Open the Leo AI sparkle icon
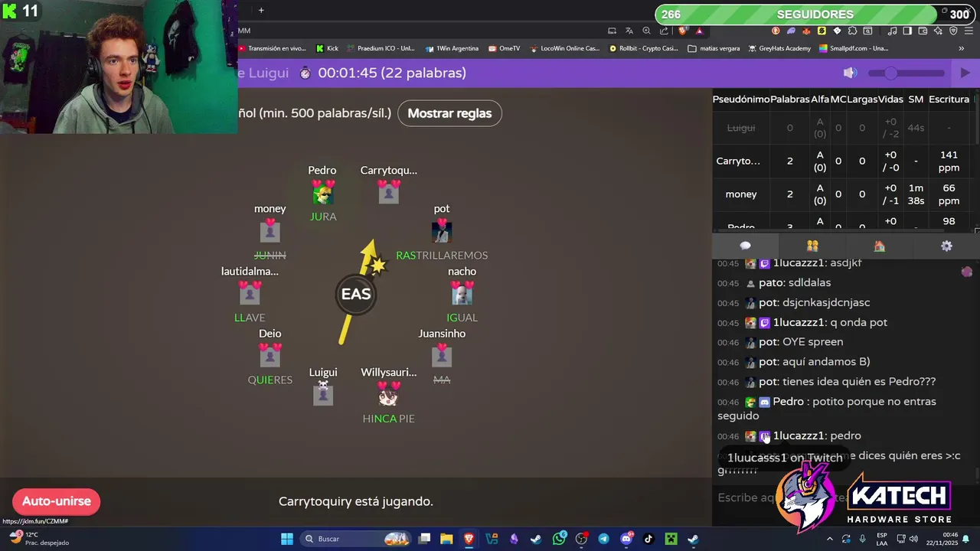980x551 pixels. point(938,31)
